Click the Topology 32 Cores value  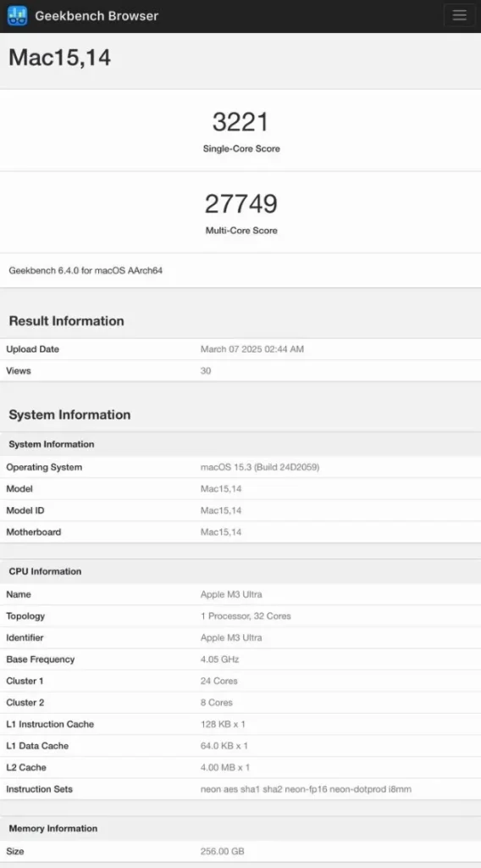246,616
